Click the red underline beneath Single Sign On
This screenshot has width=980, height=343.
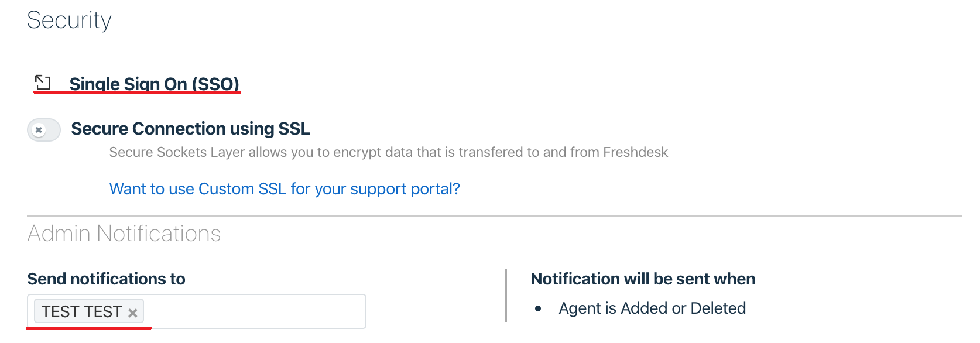137,92
